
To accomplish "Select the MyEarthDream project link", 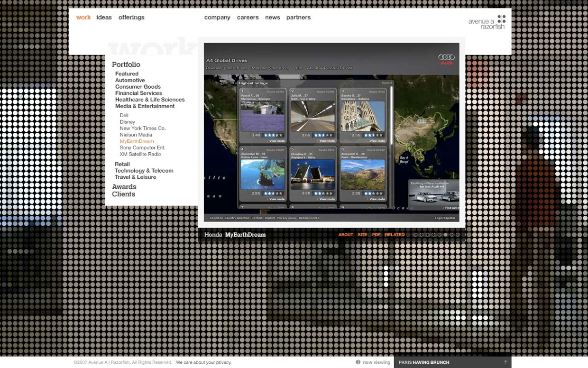I will pyautogui.click(x=137, y=141).
